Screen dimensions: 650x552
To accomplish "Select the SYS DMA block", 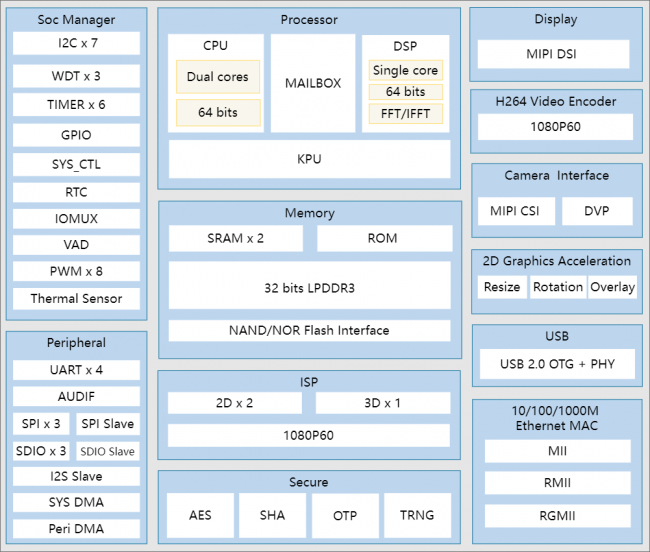I will point(76,502).
